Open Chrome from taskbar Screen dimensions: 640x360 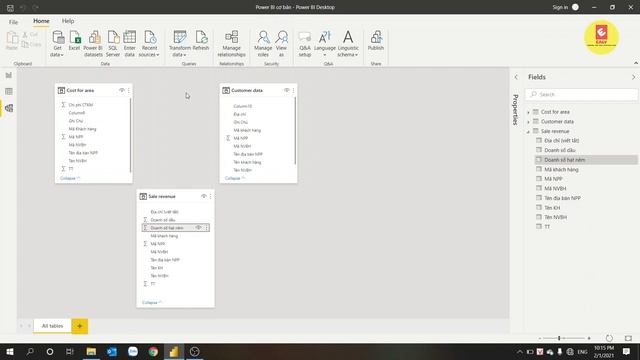pos(153,351)
